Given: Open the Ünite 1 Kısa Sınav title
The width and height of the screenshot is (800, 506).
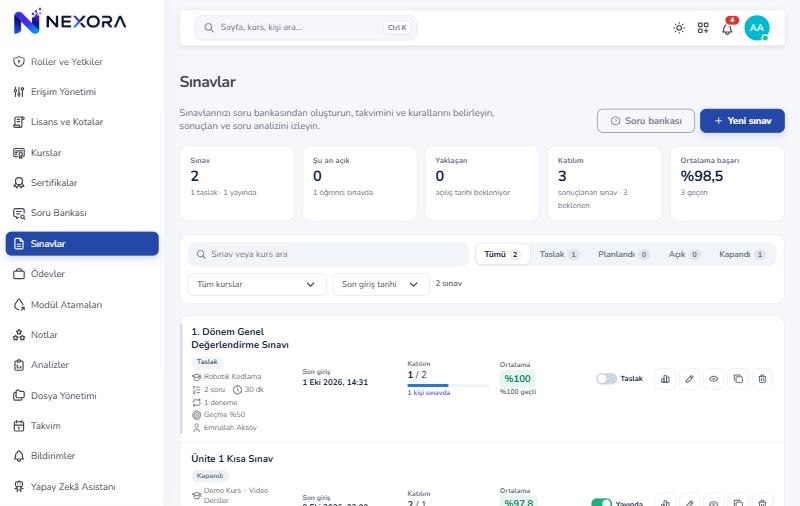Looking at the screenshot, I should point(232,459).
